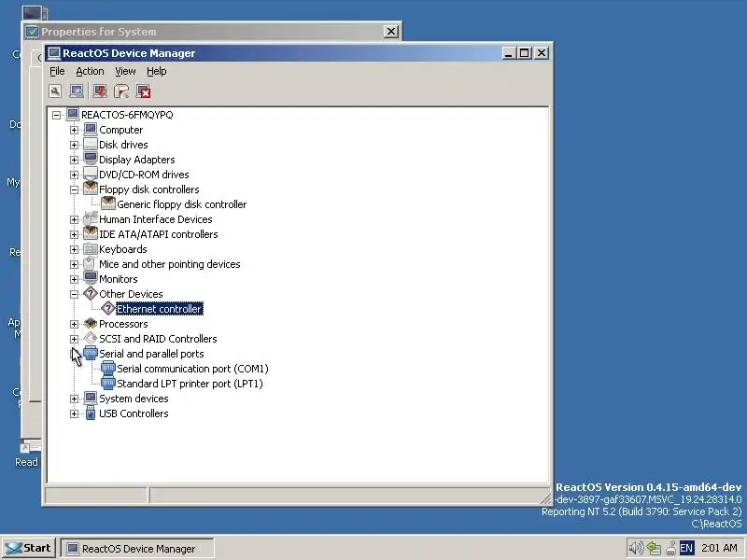Screen dimensions: 747x560
Task: Expand the Computer category
Action: click(x=74, y=130)
